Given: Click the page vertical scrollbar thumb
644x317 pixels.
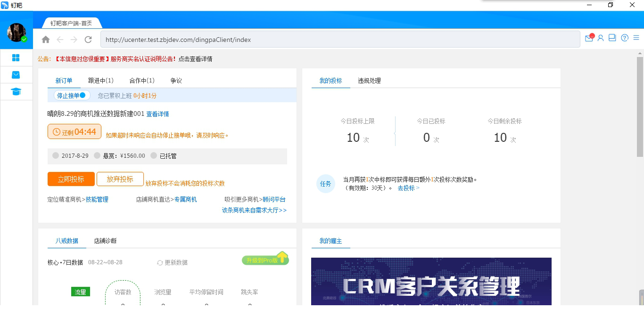Looking at the screenshot, I should pyautogui.click(x=640, y=107).
